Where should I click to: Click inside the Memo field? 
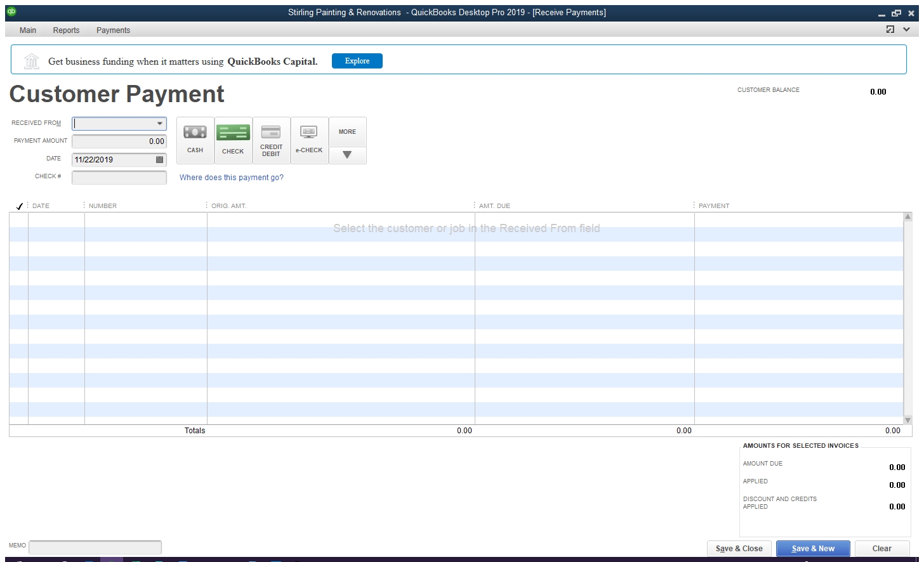tap(95, 547)
